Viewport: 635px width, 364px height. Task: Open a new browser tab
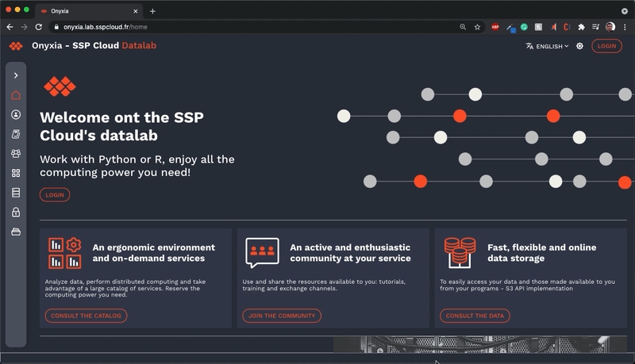coord(152,11)
